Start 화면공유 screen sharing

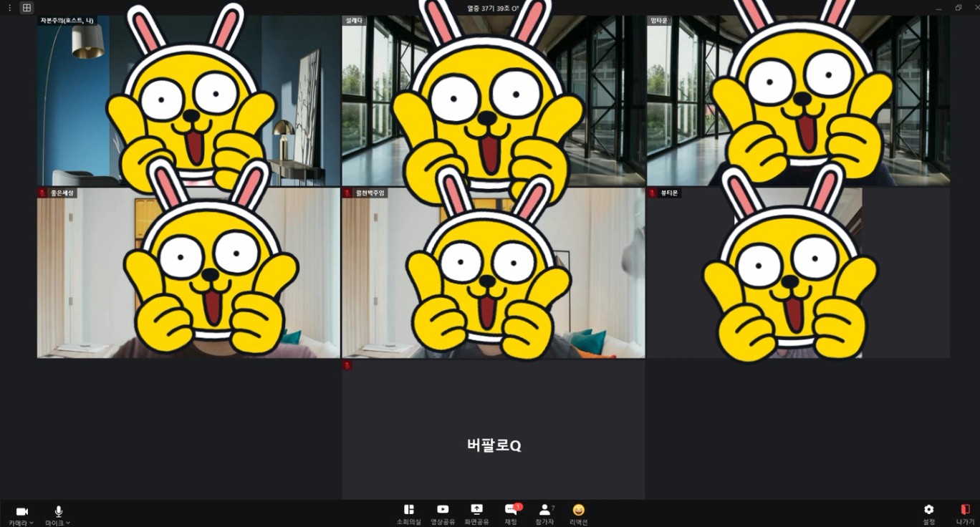(x=476, y=510)
